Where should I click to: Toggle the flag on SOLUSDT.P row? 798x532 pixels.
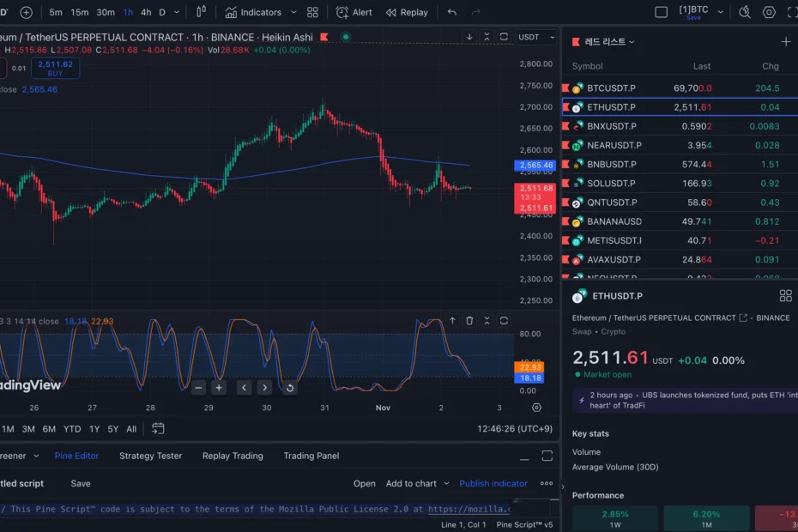click(x=565, y=184)
